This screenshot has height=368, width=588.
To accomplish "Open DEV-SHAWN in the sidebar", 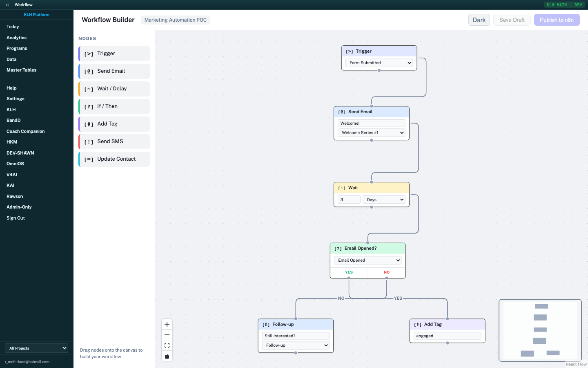I will click(20, 153).
